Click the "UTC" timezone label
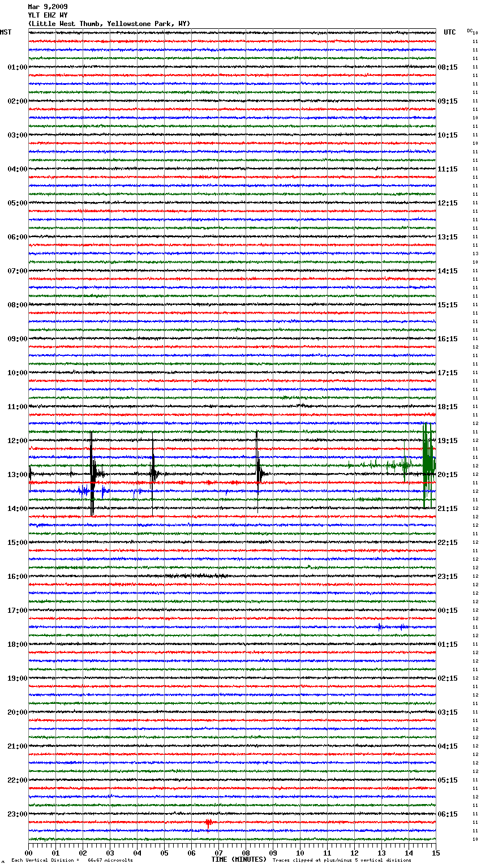The width and height of the screenshot is (481, 868). 450,32
